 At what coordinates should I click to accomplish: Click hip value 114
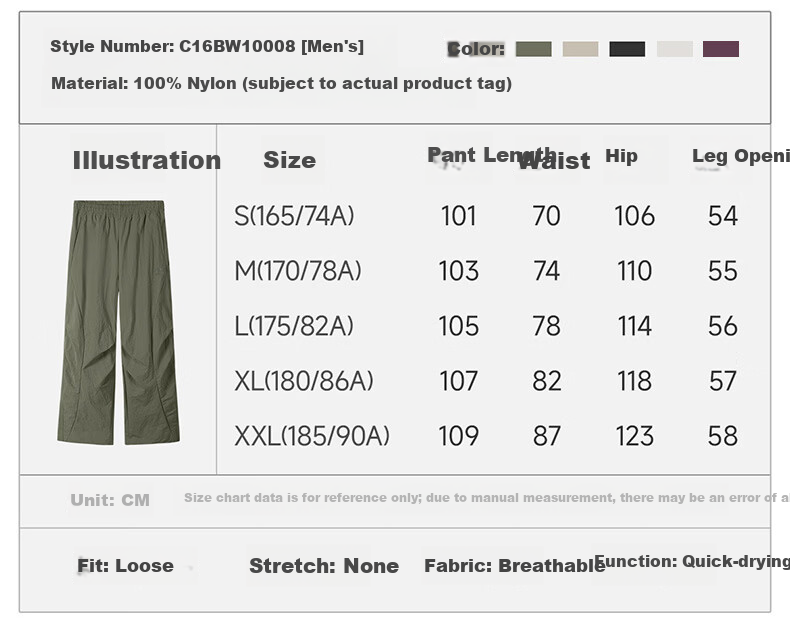635,326
